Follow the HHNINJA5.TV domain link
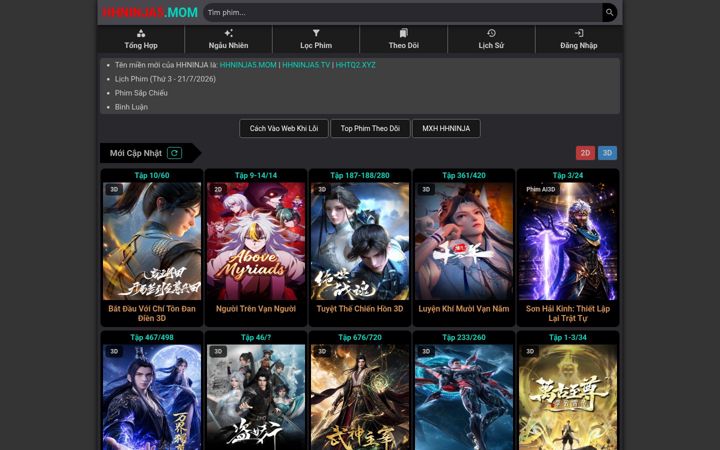This screenshot has width=720, height=450. pyautogui.click(x=306, y=65)
